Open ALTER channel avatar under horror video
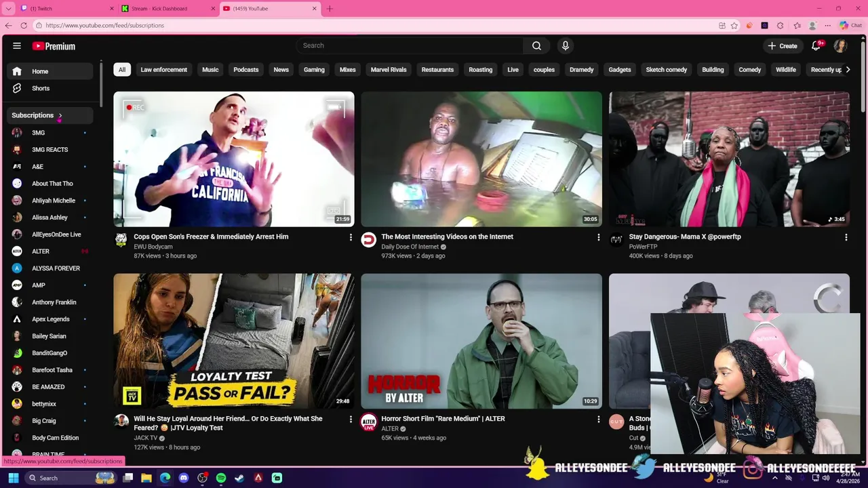 pyautogui.click(x=368, y=422)
